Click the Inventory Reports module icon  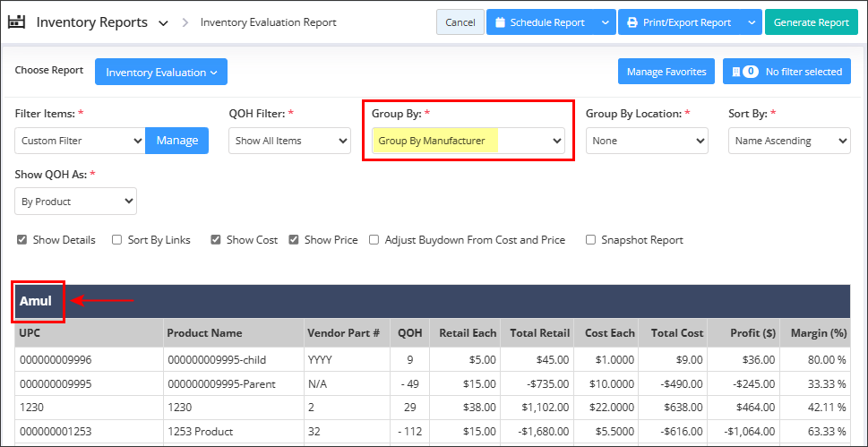(x=17, y=22)
